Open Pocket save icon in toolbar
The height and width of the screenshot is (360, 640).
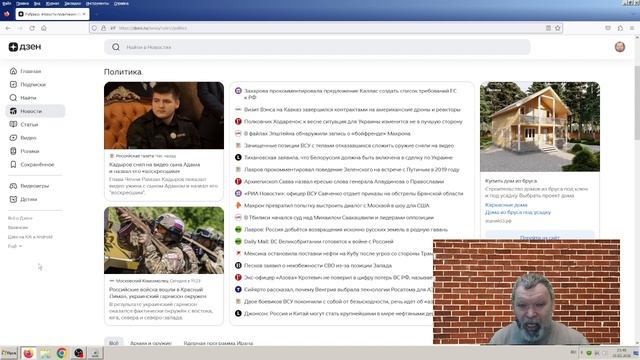(x=608, y=28)
